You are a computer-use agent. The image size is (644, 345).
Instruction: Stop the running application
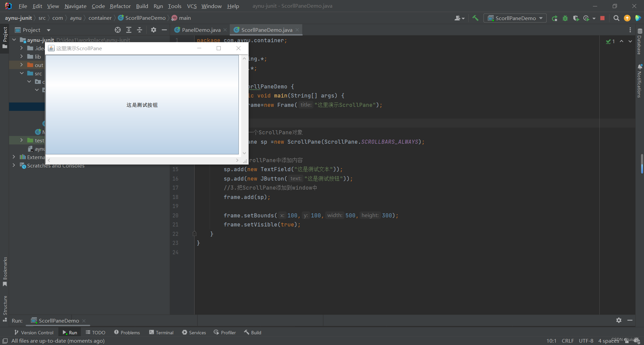click(602, 18)
